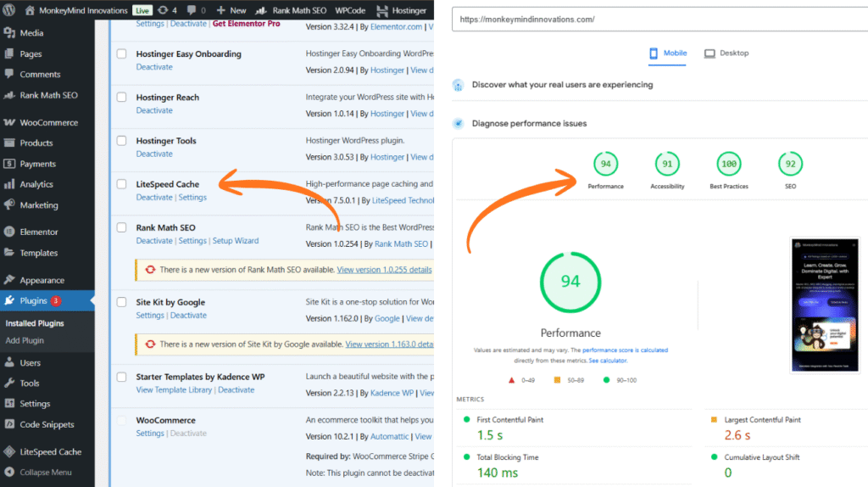Image resolution: width=868 pixels, height=487 pixels.
Task: Check the LiteSpeed Cache plugin checkbox
Action: click(122, 184)
